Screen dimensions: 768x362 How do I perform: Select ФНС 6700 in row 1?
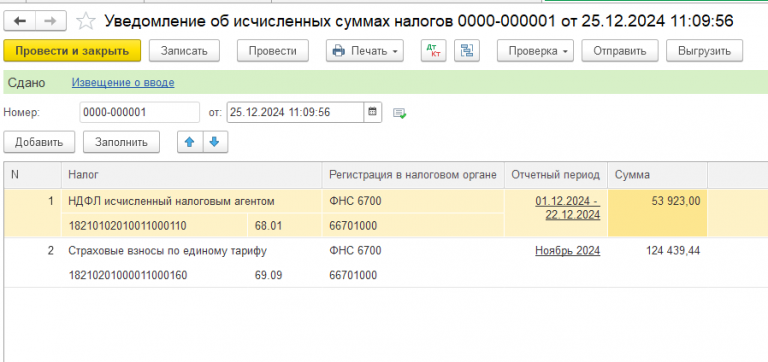pyautogui.click(x=413, y=201)
